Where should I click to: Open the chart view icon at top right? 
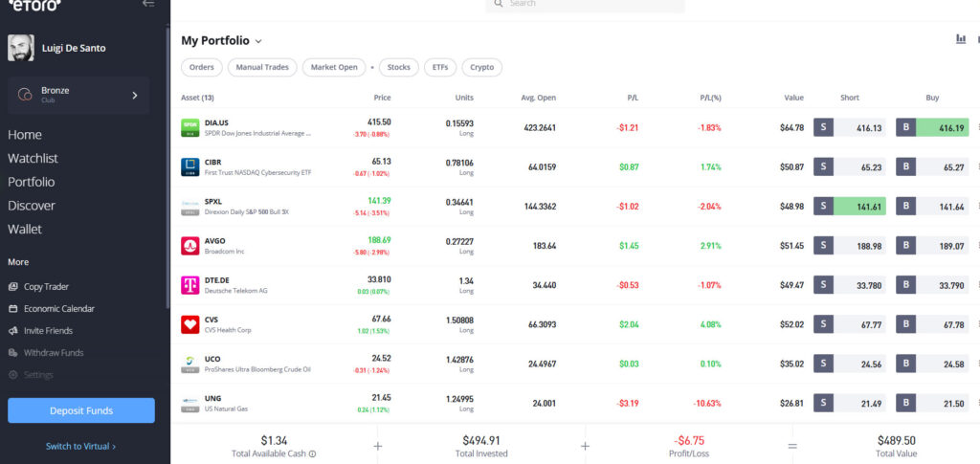coord(960,39)
